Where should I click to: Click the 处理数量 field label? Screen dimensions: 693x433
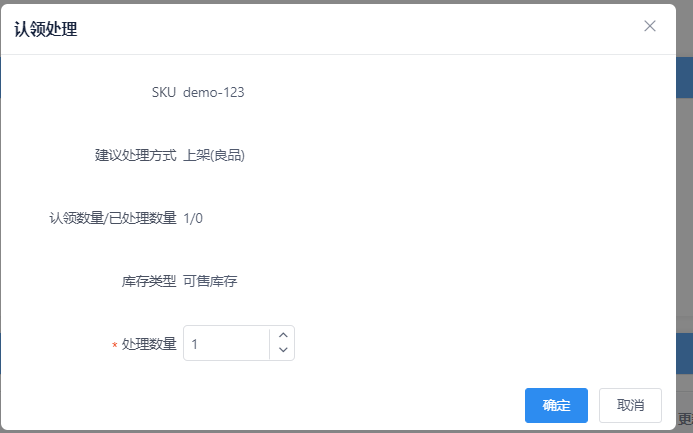point(149,344)
